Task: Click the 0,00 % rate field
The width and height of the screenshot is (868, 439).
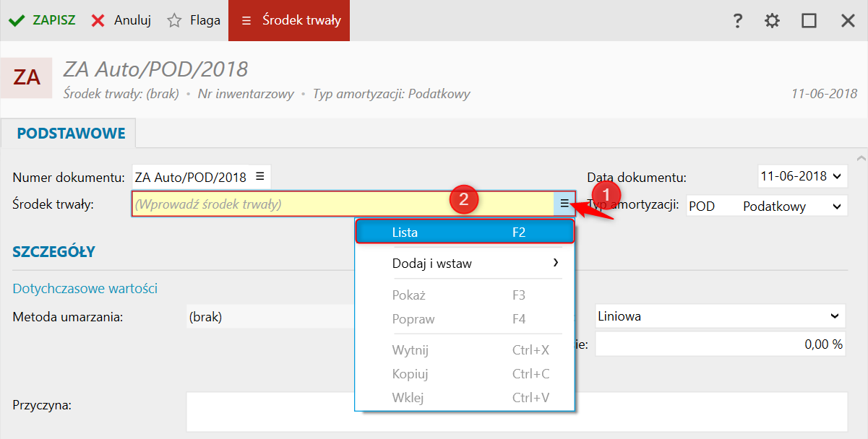Action: [x=720, y=344]
